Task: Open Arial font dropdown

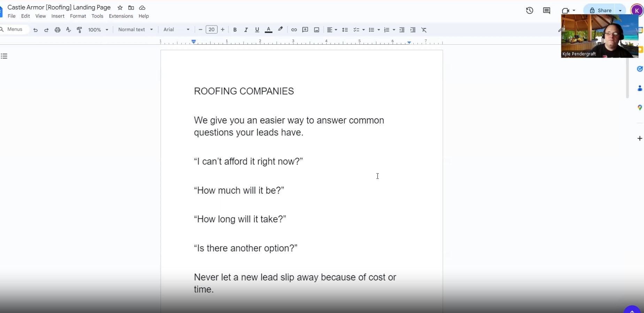Action: point(176,30)
